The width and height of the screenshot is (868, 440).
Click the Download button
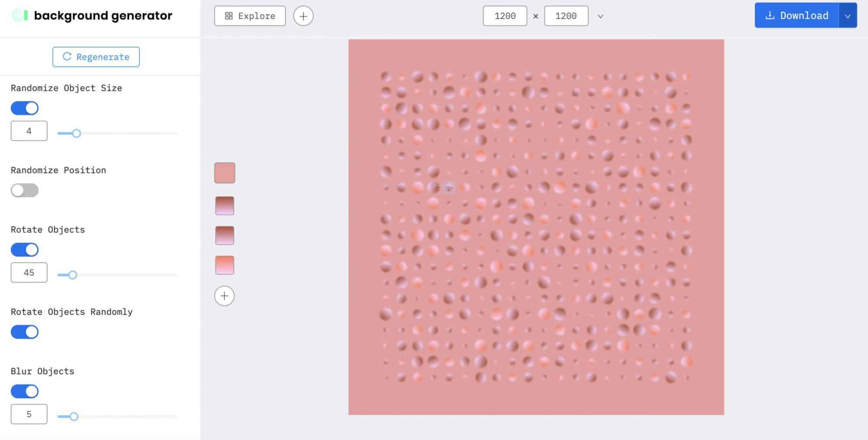point(796,16)
